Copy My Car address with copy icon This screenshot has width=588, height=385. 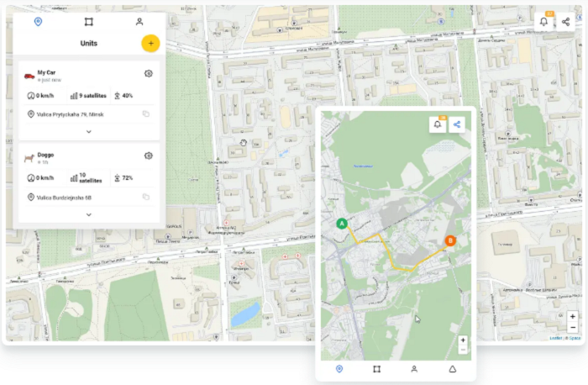point(145,114)
